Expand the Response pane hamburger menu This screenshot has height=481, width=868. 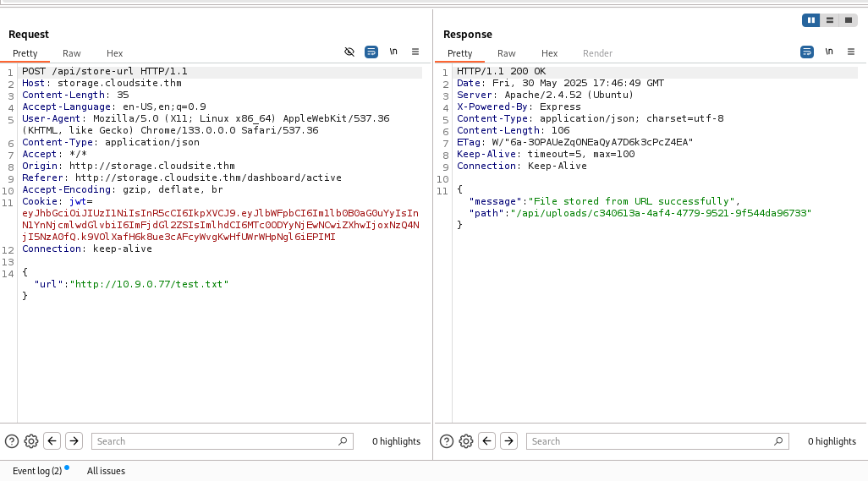pos(850,52)
